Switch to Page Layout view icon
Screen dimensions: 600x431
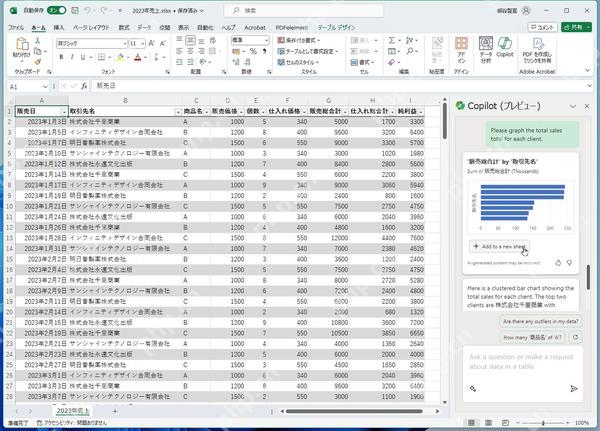pos(488,423)
